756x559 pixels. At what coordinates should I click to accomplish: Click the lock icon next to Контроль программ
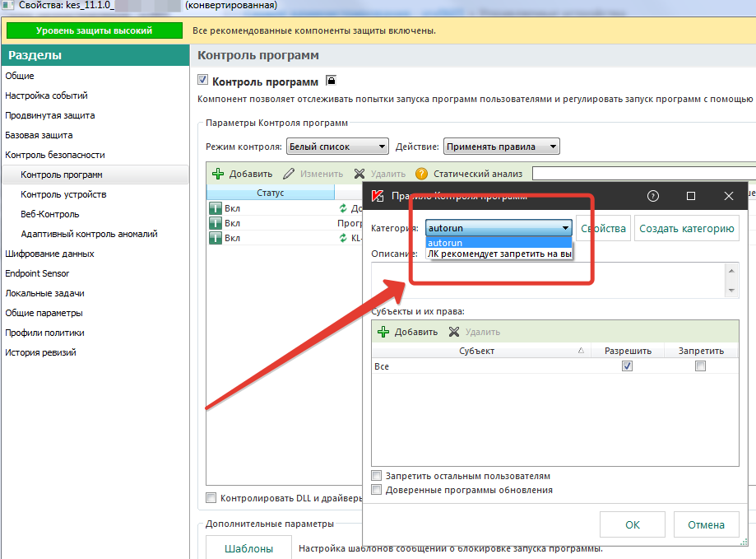pos(331,81)
